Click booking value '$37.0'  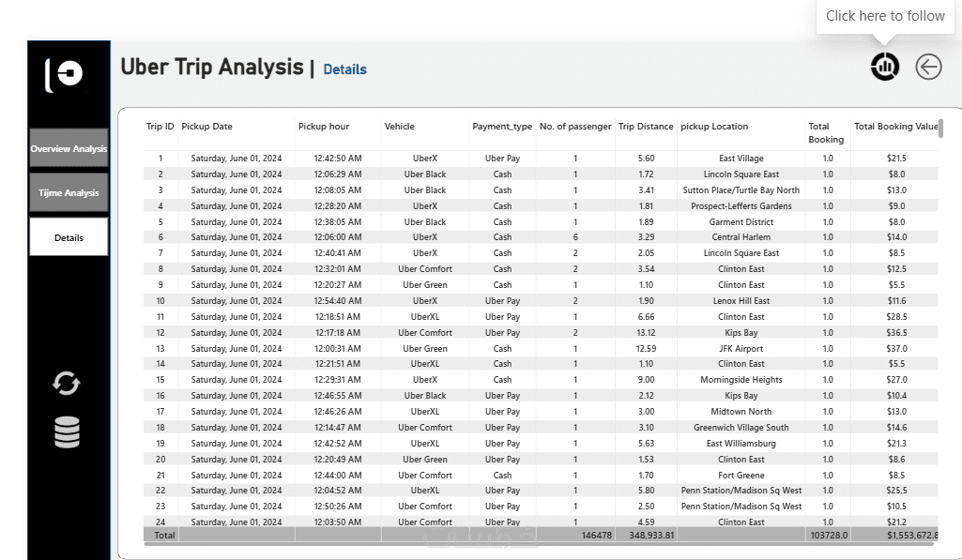click(896, 348)
